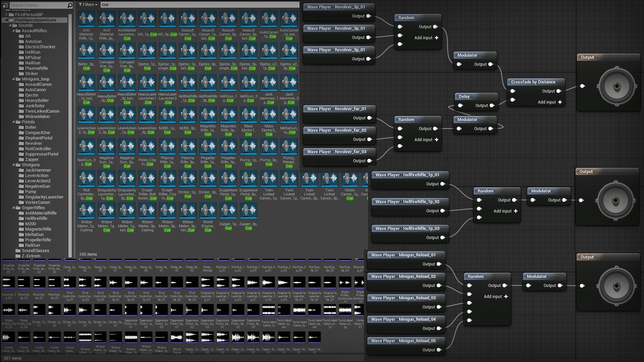
Task: Select the Pump_3p_Cue asset
Action: pos(269,153)
